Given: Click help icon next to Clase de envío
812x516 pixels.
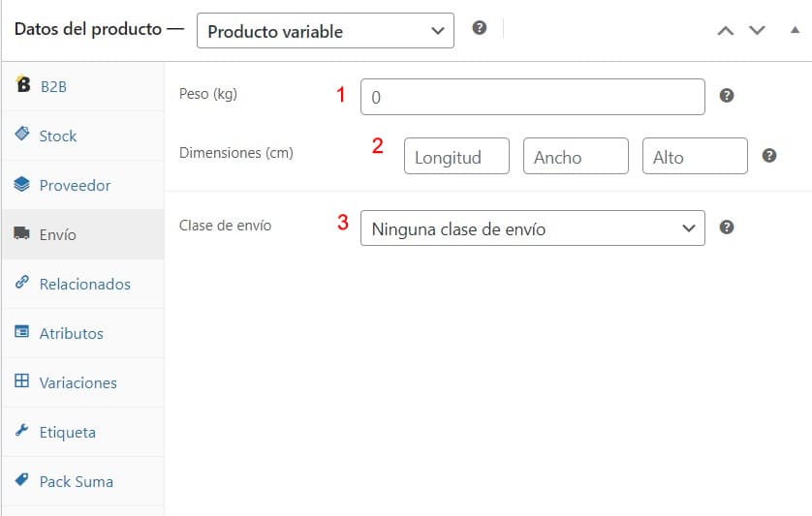Looking at the screenshot, I should (727, 228).
